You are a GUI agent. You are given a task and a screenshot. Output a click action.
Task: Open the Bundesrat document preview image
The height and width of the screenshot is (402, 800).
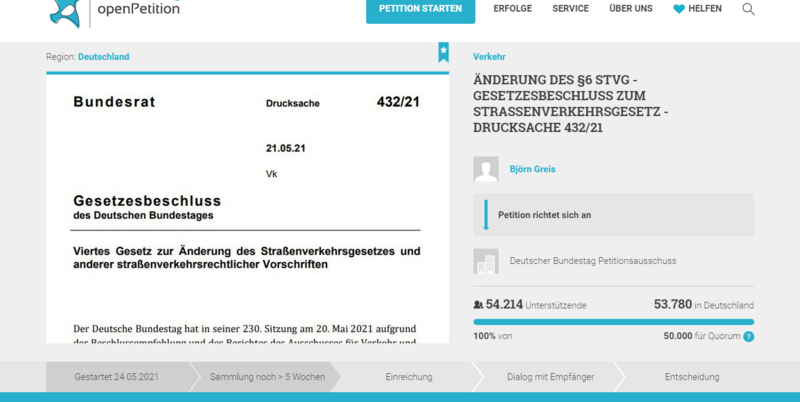[247, 209]
